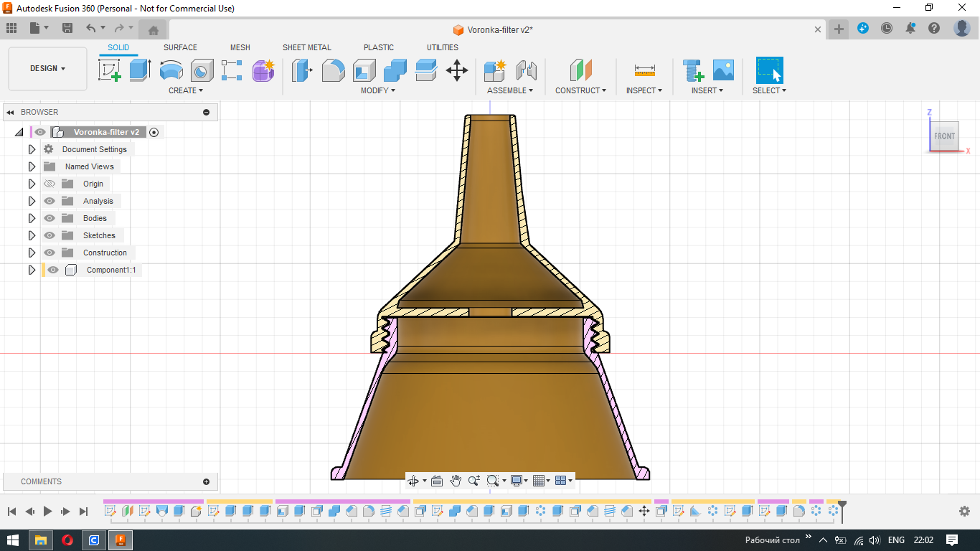Click the Insert Image icon
This screenshot has height=551, width=980.
click(x=723, y=70)
